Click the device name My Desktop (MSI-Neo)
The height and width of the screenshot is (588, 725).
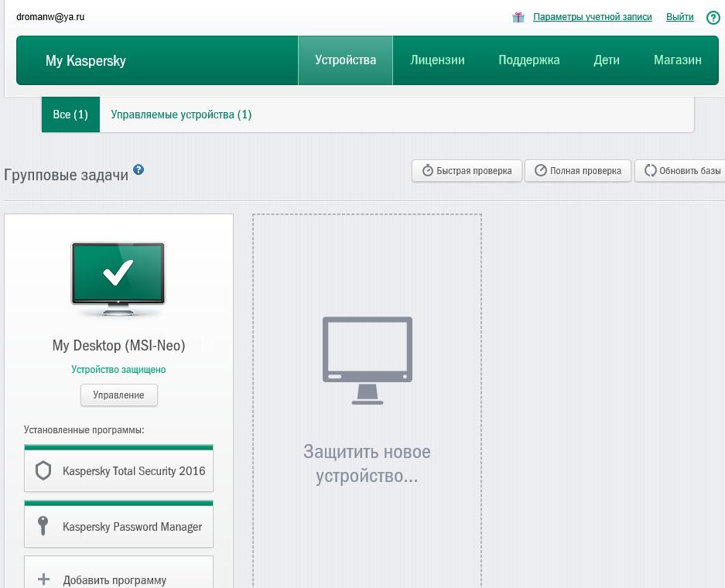pos(119,345)
